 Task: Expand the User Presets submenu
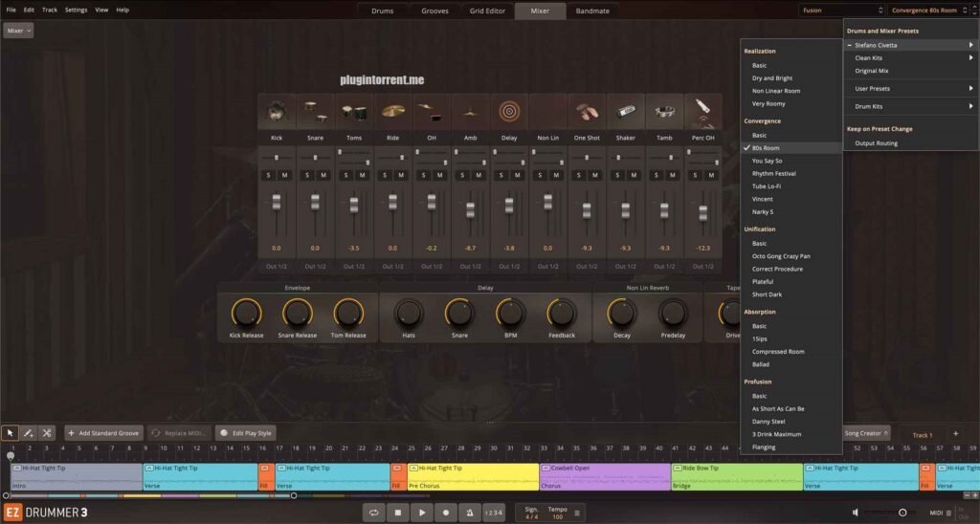911,89
